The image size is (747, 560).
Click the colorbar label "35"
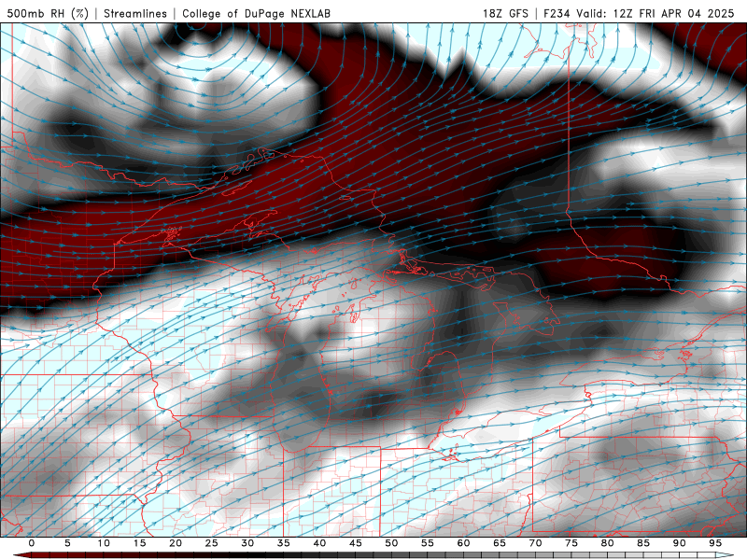(284, 543)
